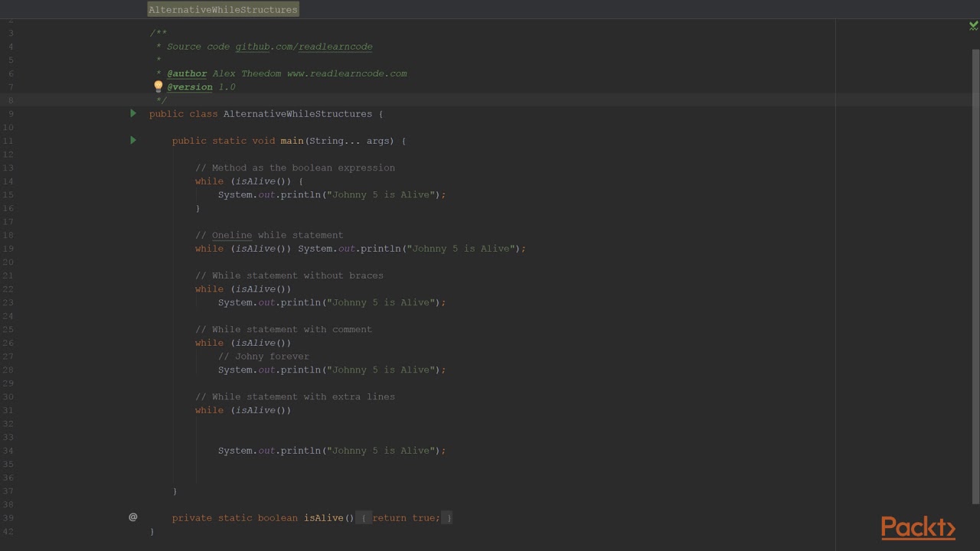Click the comment 'Johny forever'
This screenshot has height=551, width=980.
[x=263, y=357]
